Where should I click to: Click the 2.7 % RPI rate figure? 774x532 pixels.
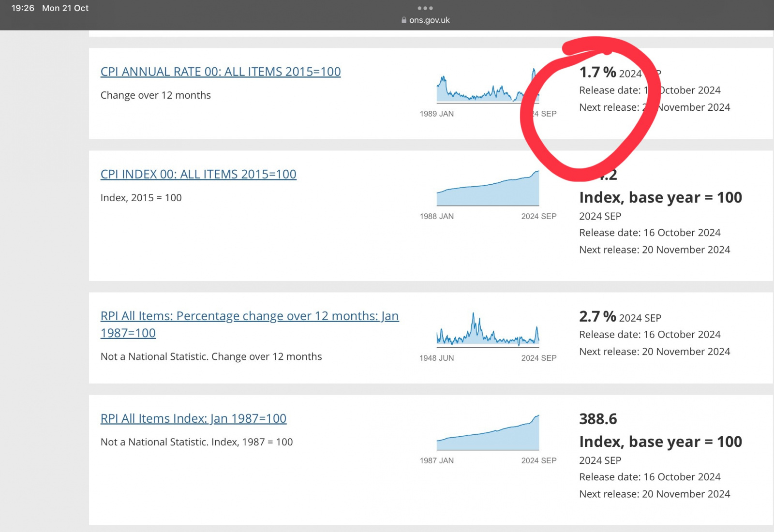(x=597, y=317)
